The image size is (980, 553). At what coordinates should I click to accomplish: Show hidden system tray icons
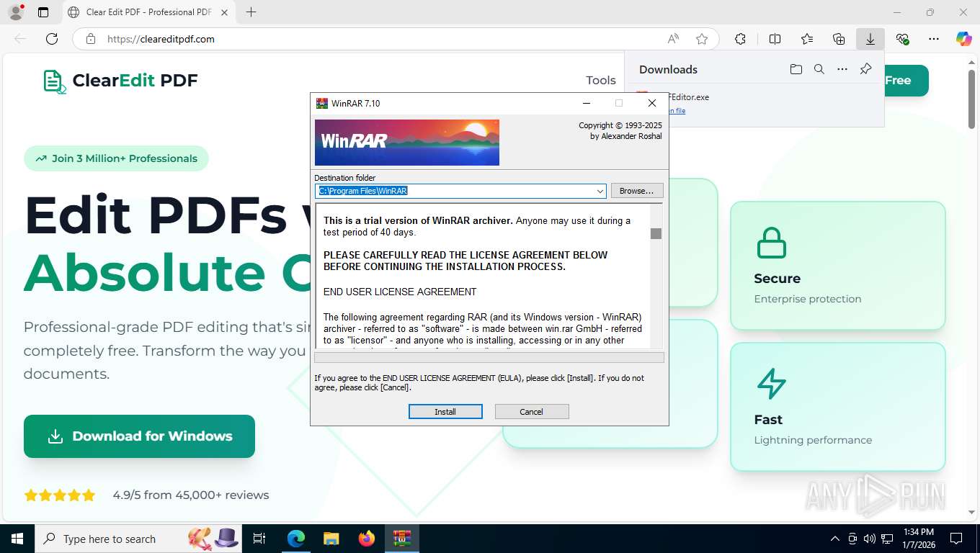point(835,539)
